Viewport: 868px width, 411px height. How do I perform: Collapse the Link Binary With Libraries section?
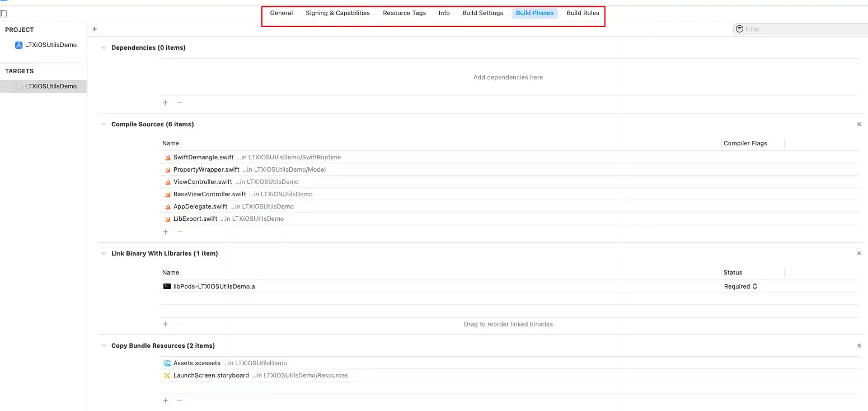[x=104, y=253]
